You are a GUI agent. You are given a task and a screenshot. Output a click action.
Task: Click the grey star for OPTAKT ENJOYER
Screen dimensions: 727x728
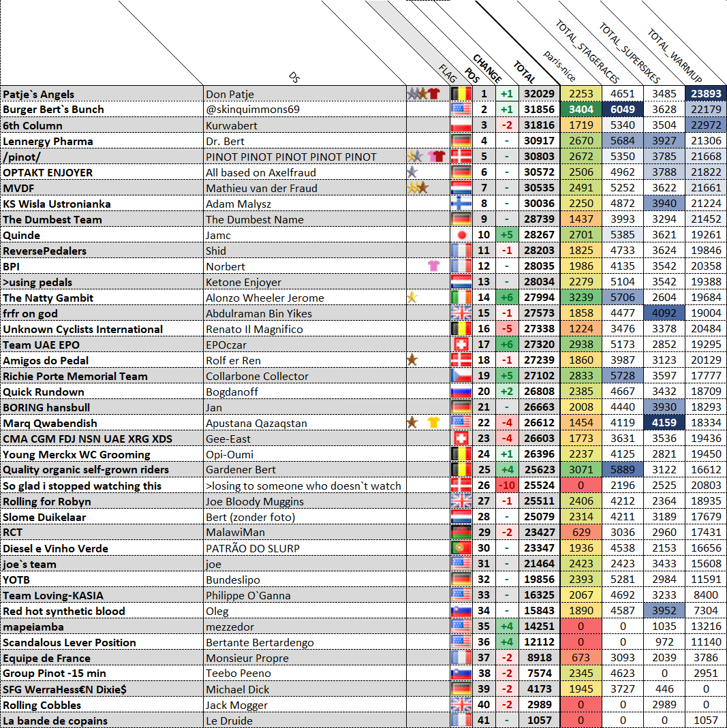click(x=412, y=172)
